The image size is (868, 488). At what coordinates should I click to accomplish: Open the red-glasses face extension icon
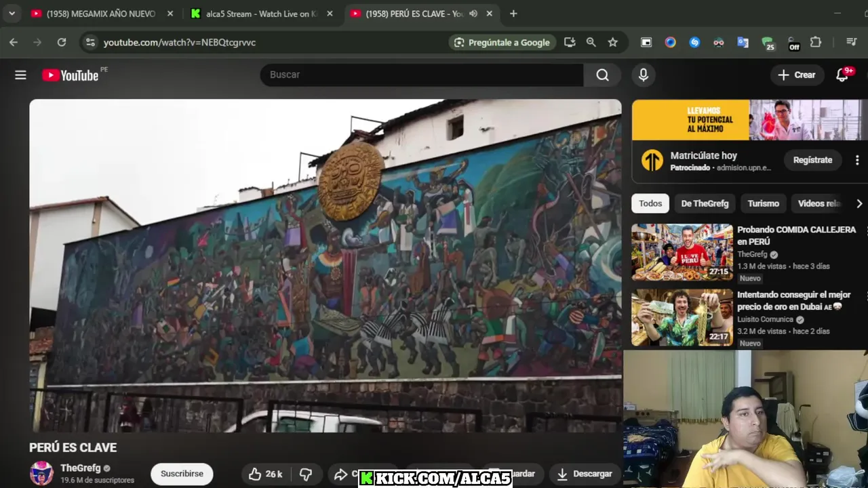click(719, 42)
